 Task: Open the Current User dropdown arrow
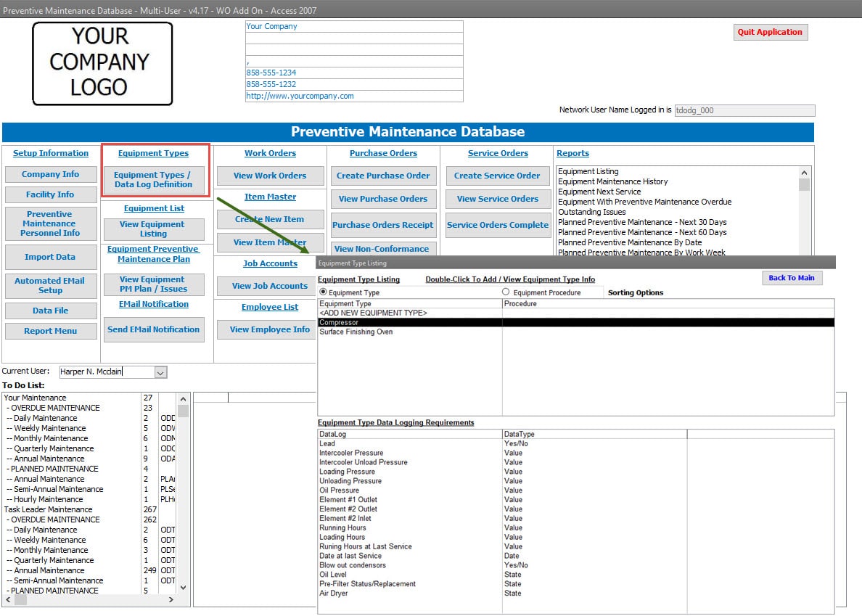pos(160,372)
